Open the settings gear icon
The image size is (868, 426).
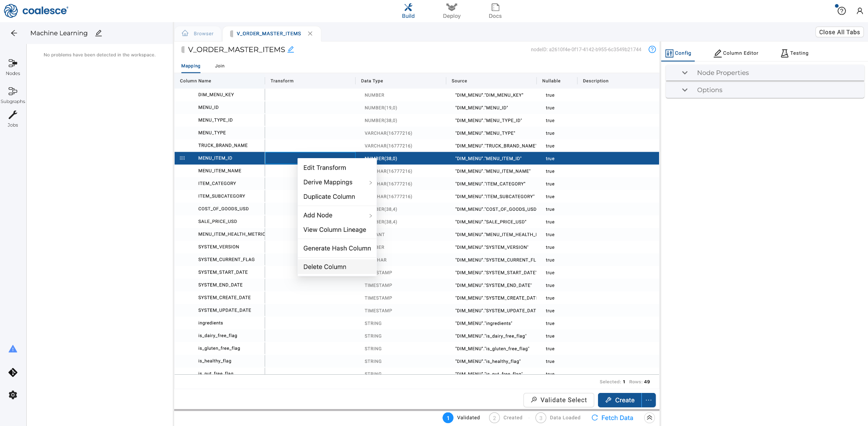[13, 395]
